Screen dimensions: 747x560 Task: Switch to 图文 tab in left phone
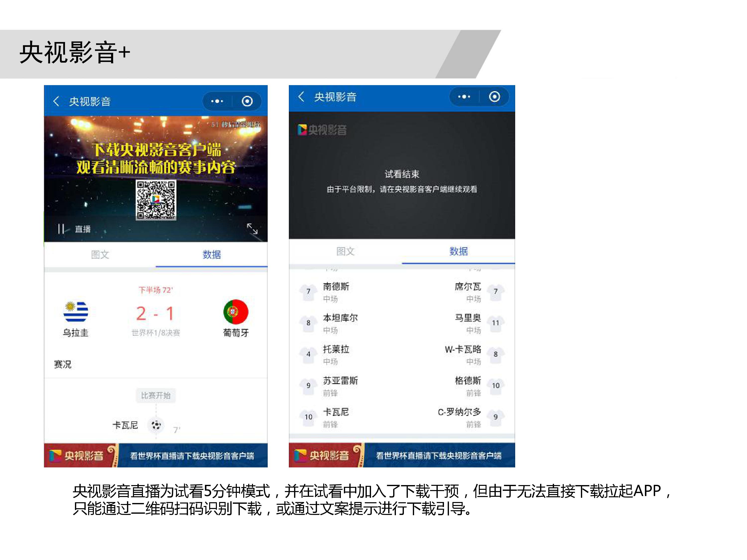[100, 255]
